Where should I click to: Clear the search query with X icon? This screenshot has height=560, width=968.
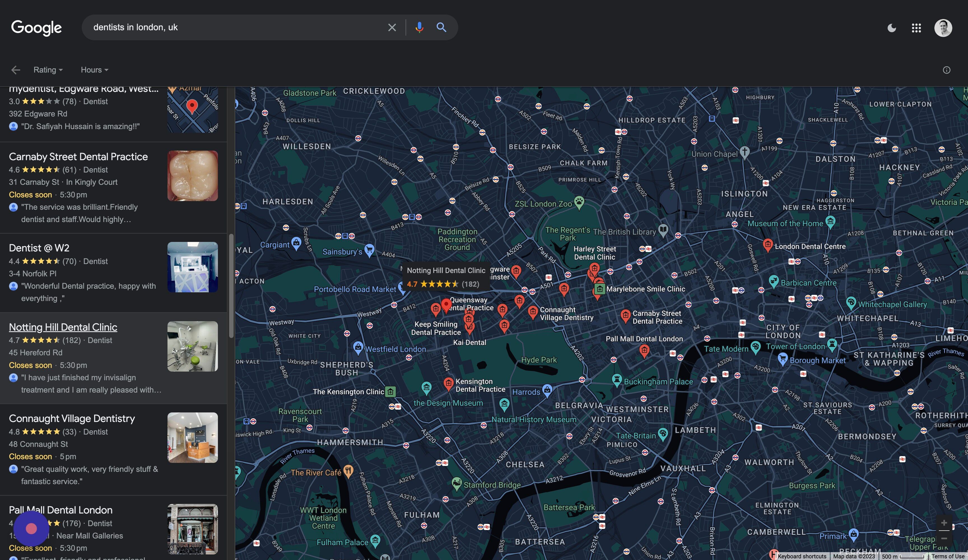(x=391, y=27)
